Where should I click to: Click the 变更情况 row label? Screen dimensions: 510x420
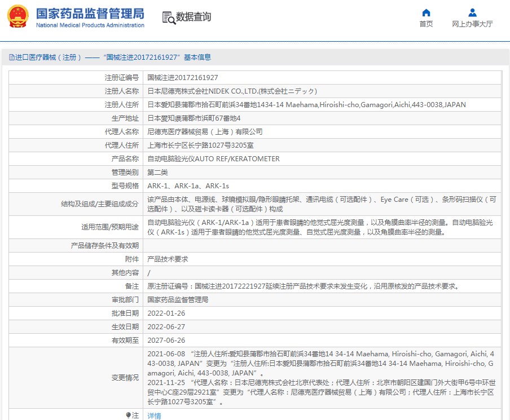(x=125, y=378)
